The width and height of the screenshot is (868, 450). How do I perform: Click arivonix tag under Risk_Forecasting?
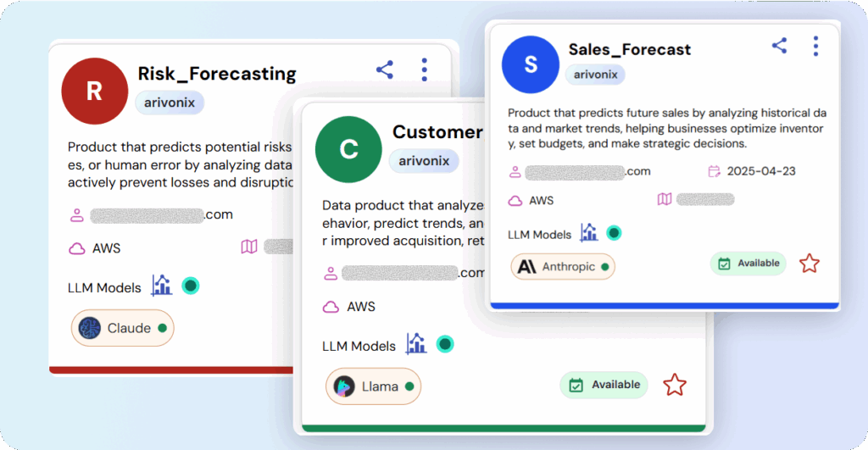(x=170, y=103)
